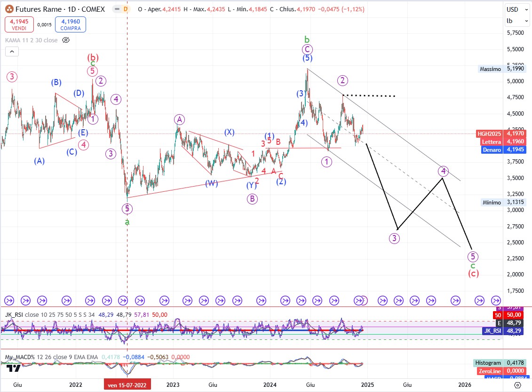Viewport: 532px width, 392px height.
Task: Open the chart settings gear icon
Action: point(517,385)
